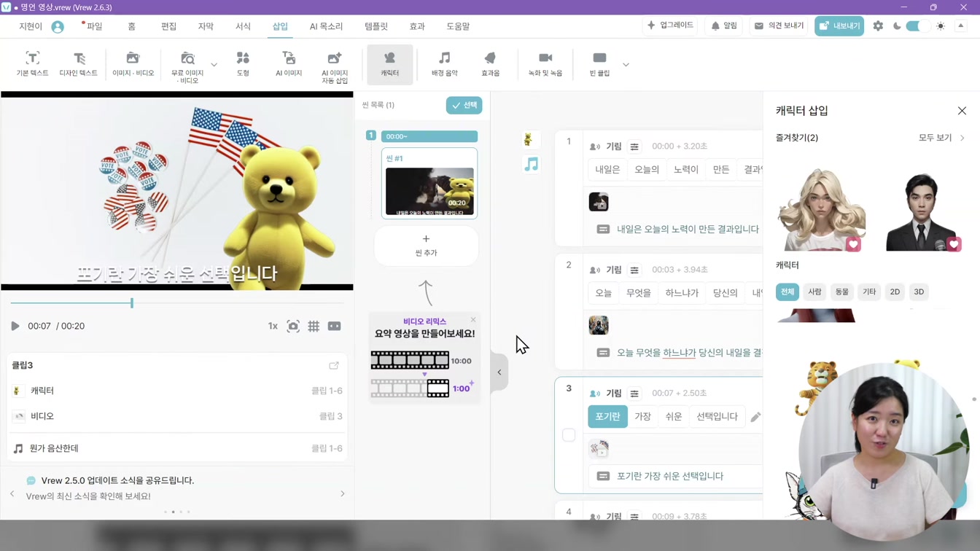Open the settings gear icon
This screenshot has height=551, width=980.
[x=878, y=26]
